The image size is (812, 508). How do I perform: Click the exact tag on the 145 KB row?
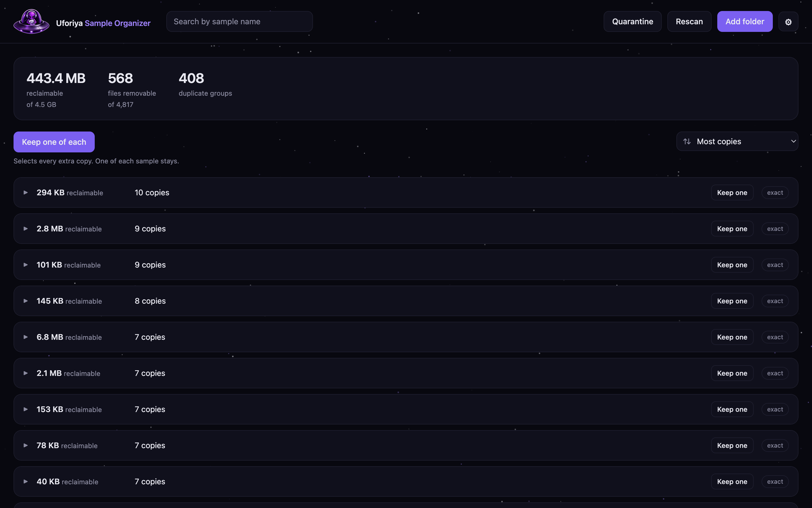pos(775,301)
